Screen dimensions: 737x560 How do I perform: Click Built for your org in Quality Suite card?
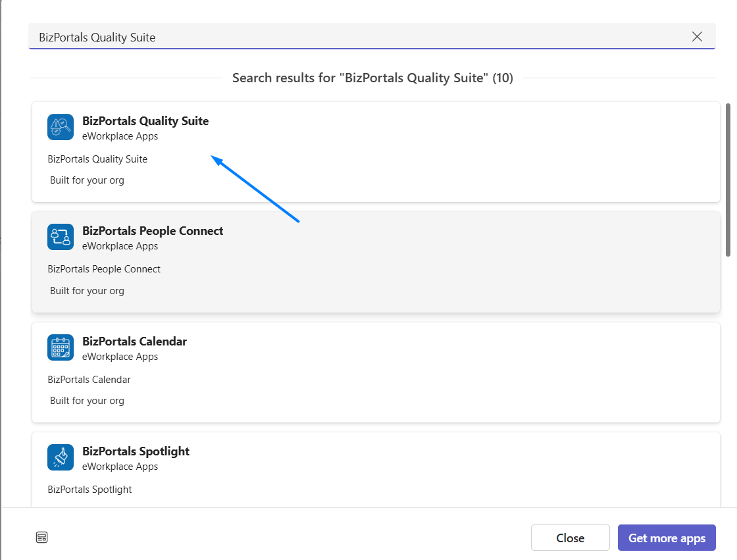87,180
